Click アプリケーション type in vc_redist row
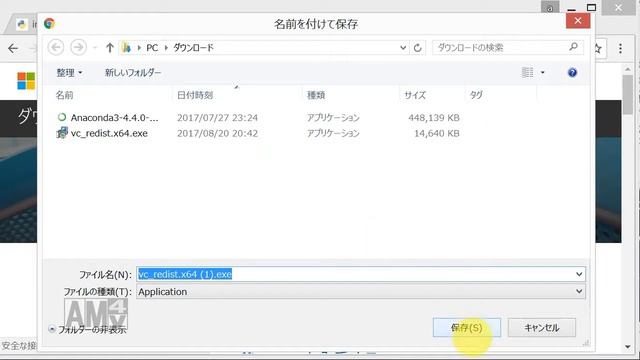The image size is (640, 360). (333, 133)
